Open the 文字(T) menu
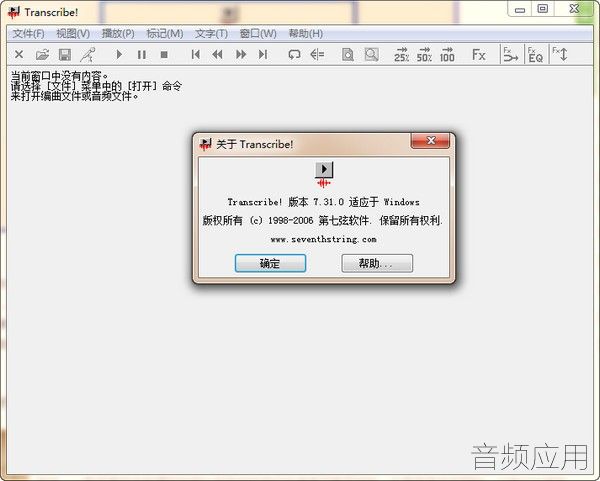 point(211,34)
